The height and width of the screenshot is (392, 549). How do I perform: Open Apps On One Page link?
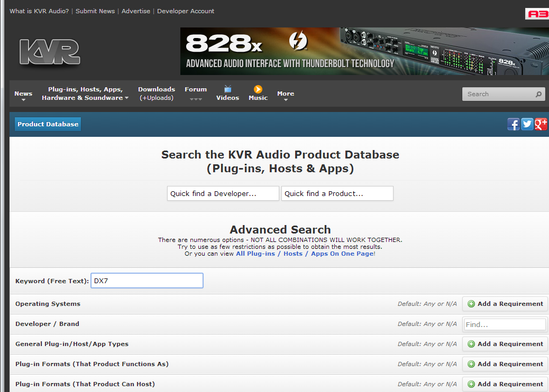pyautogui.click(x=342, y=254)
